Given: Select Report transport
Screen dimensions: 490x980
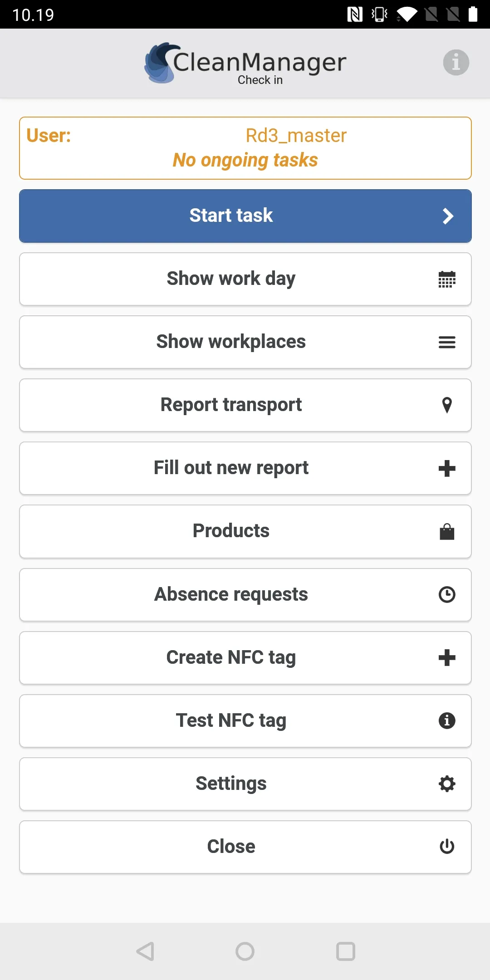Looking at the screenshot, I should click(x=231, y=405).
